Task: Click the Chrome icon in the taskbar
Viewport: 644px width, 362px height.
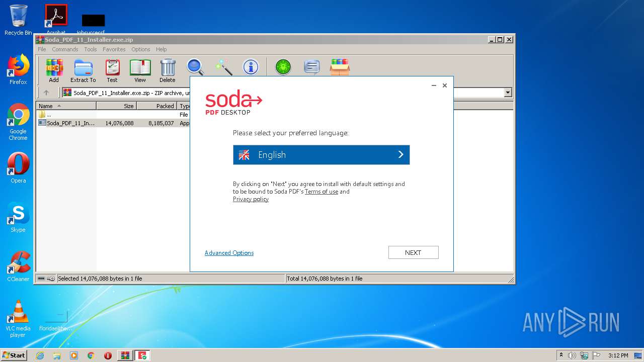Action: pyautogui.click(x=91, y=355)
